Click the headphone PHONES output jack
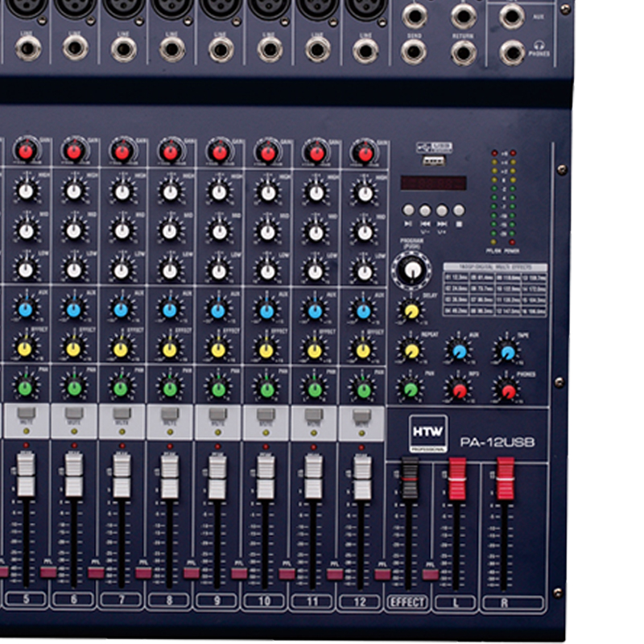 (512, 52)
